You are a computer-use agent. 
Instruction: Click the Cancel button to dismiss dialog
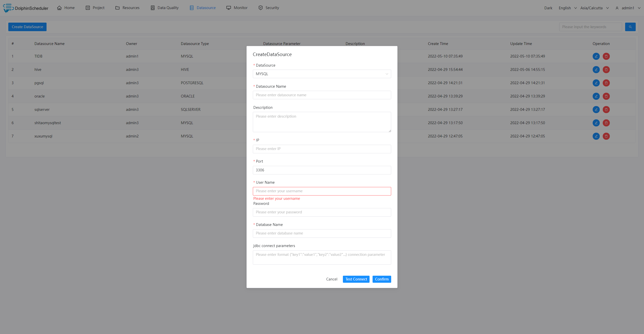[x=332, y=279]
